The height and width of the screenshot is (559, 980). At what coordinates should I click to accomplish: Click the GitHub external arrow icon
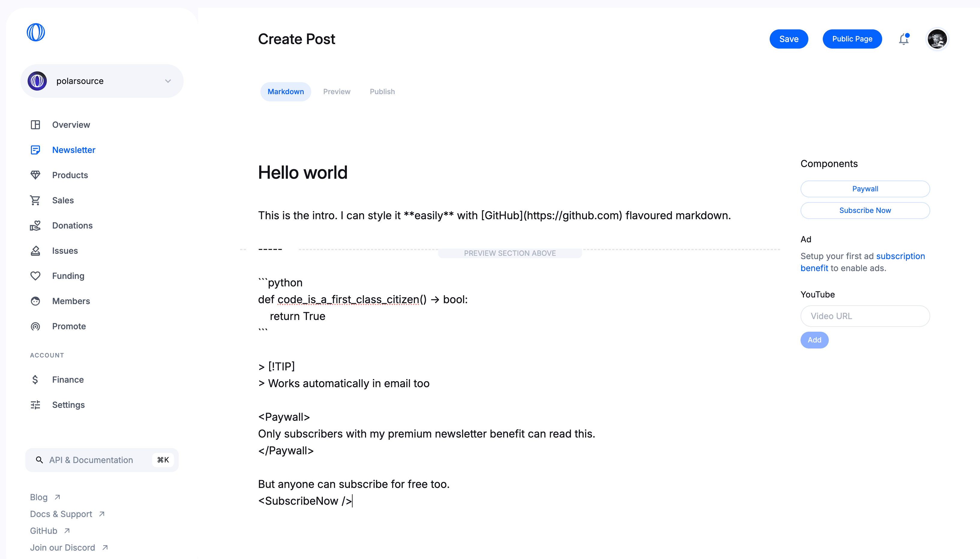67,531
